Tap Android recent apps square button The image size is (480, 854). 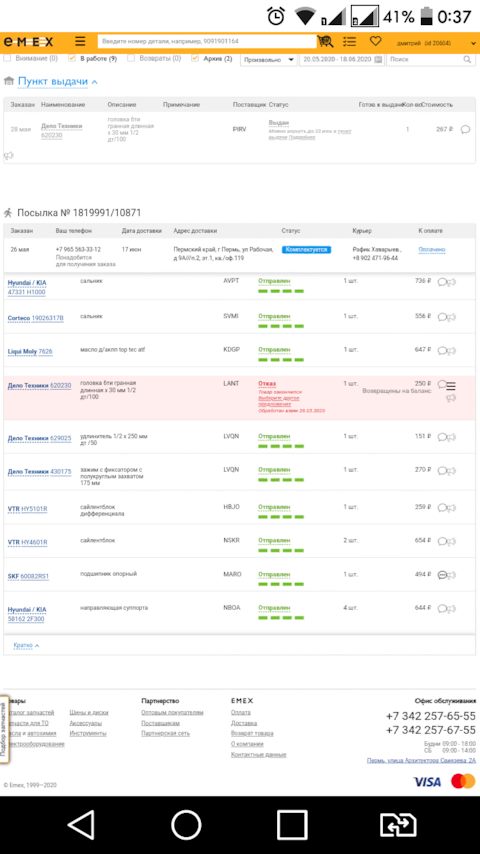(293, 825)
